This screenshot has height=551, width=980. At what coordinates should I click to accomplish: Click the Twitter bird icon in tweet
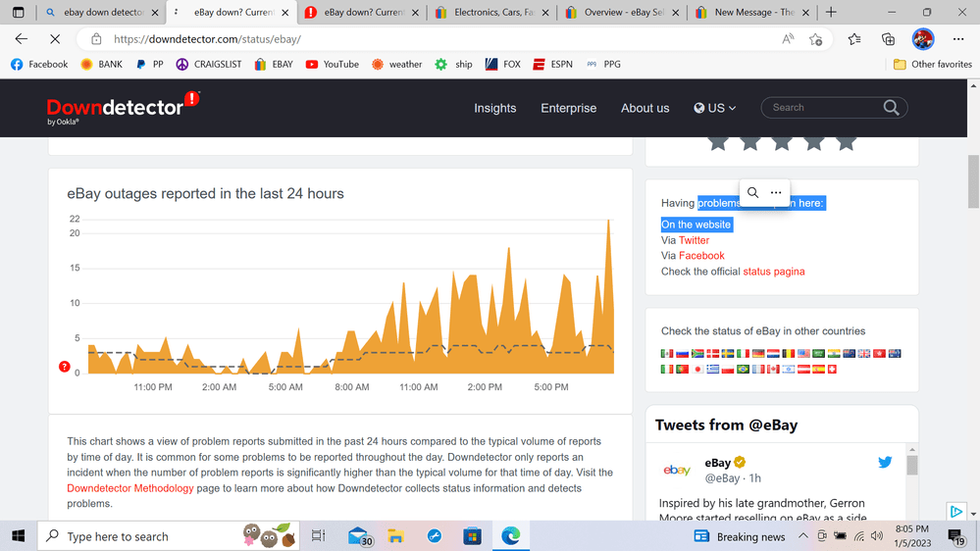[x=885, y=463]
